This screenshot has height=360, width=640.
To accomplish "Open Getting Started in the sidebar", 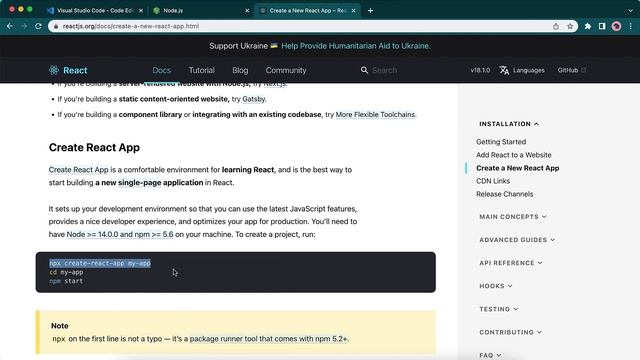I will [501, 142].
